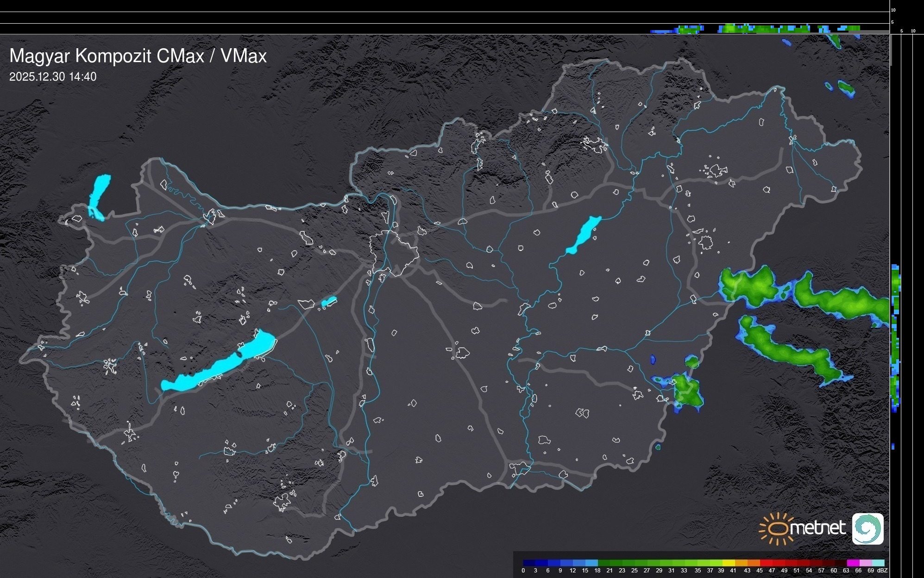
Task: Click the bright red 45 dBZ legend swatch
Action: pos(766,563)
